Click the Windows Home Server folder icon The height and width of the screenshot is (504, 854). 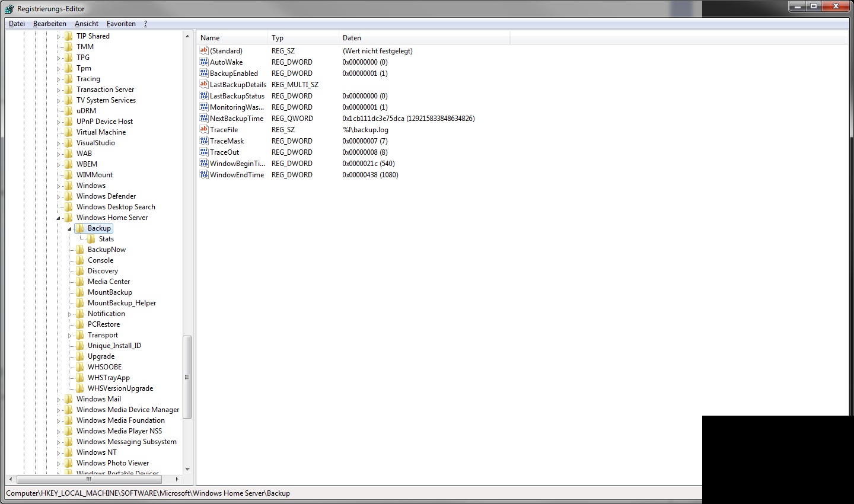[x=69, y=218]
